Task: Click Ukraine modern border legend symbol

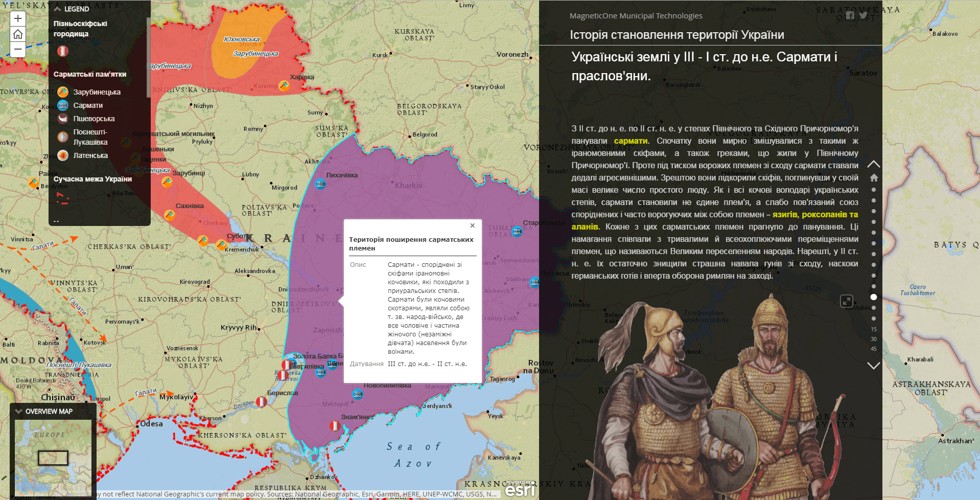Action: [x=62, y=198]
